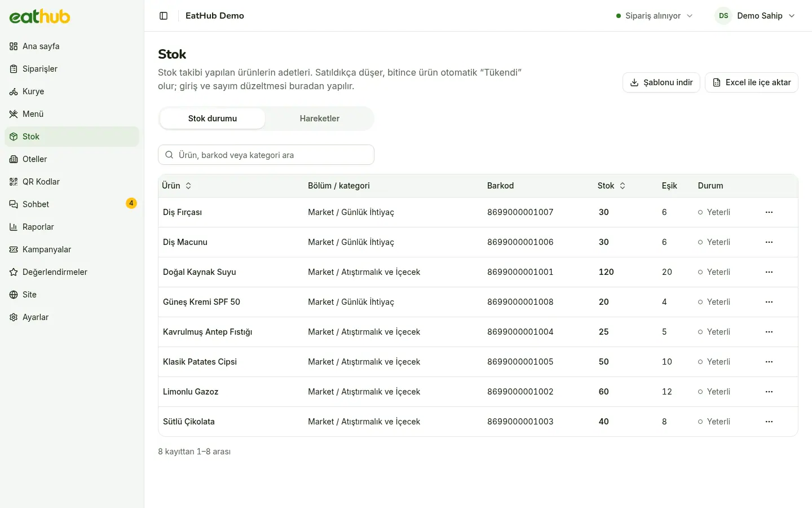Click the Excel ile içe aktar button
Screen dimensions: 812x508
tap(752, 82)
